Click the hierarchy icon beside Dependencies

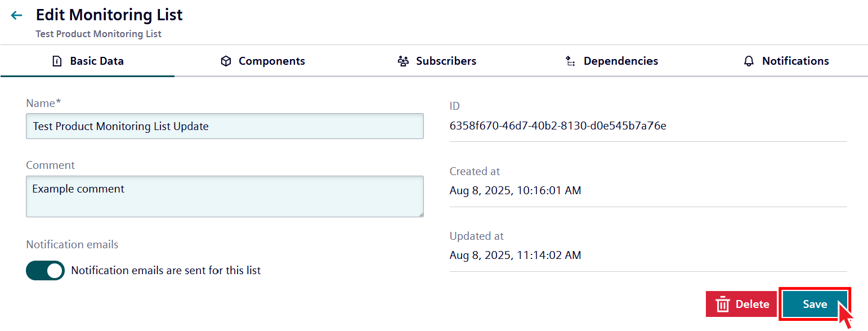pos(570,61)
